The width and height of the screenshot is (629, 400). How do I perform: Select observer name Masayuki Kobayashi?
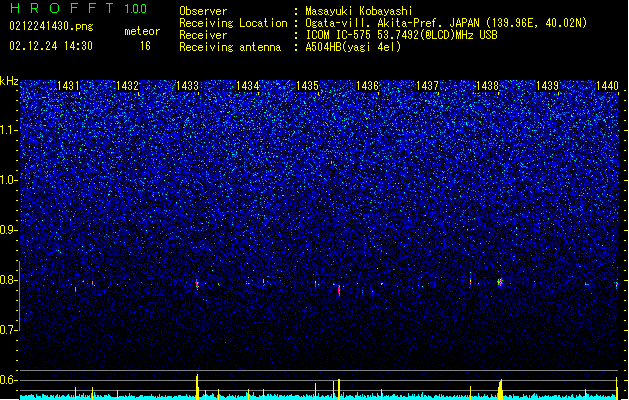[359, 11]
